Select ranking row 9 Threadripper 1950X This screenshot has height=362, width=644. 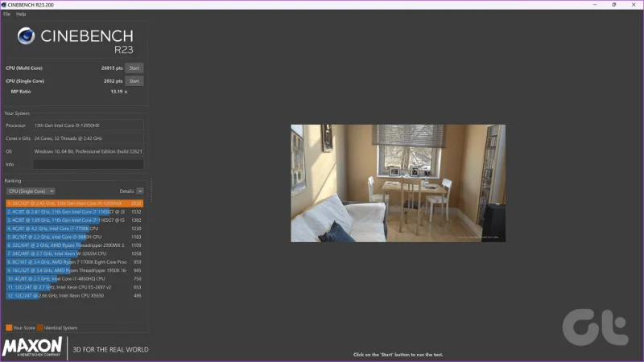pos(74,270)
